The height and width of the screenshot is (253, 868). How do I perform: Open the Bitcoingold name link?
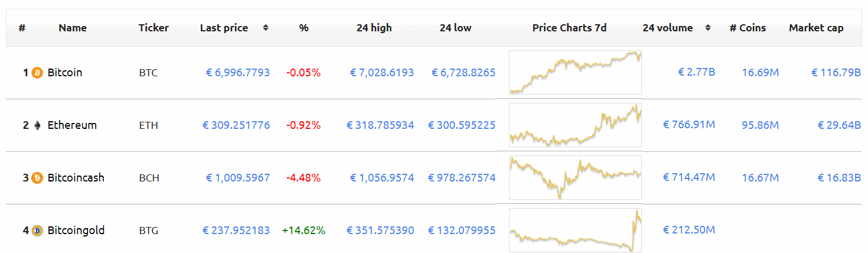click(76, 231)
